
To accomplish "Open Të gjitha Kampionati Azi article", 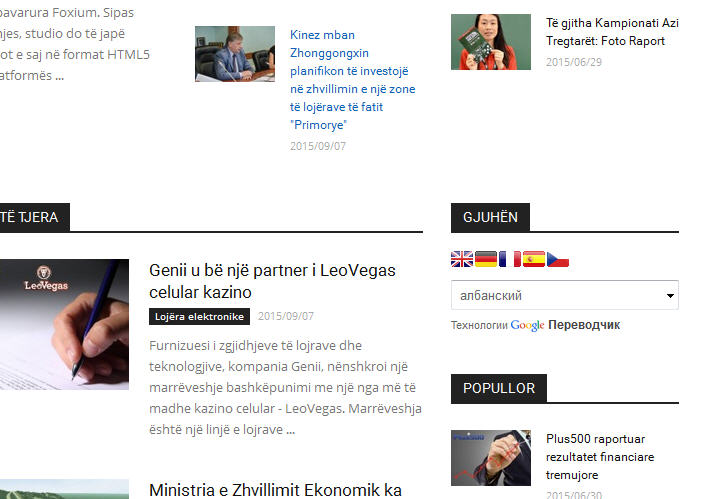I will (x=612, y=32).
